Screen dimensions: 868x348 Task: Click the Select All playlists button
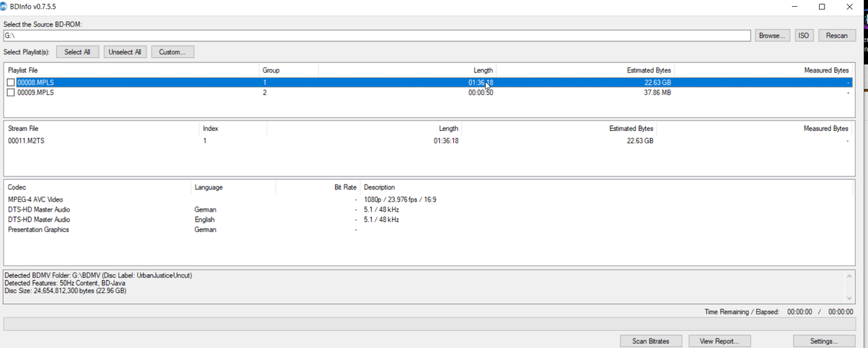point(77,52)
